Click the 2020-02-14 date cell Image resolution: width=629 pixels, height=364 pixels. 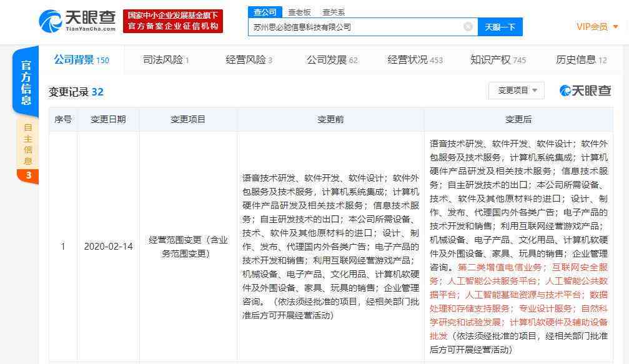[x=108, y=246]
